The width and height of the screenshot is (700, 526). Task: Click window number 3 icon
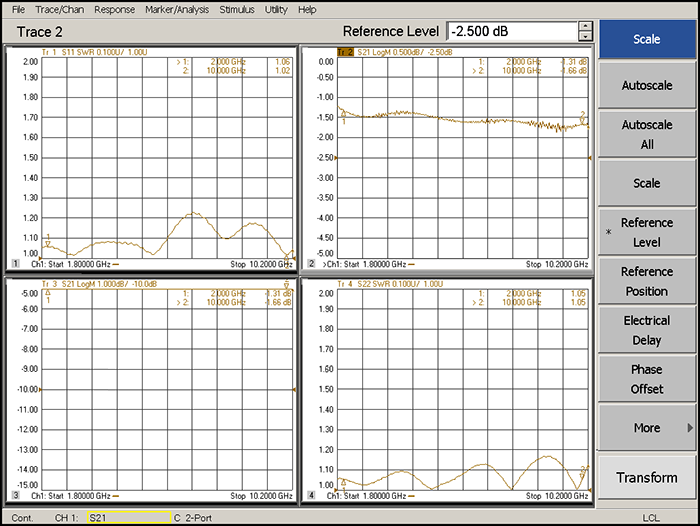15,495
